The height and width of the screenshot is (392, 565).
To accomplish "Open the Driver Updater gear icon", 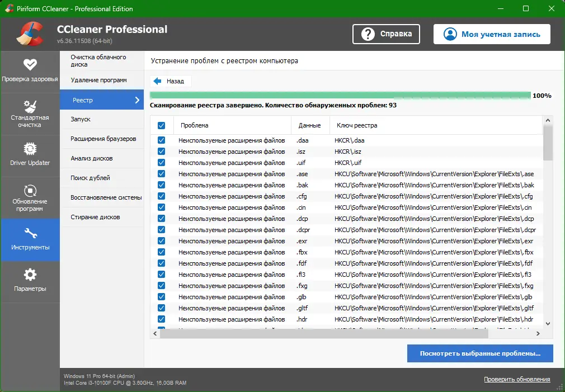I will pos(30,149).
